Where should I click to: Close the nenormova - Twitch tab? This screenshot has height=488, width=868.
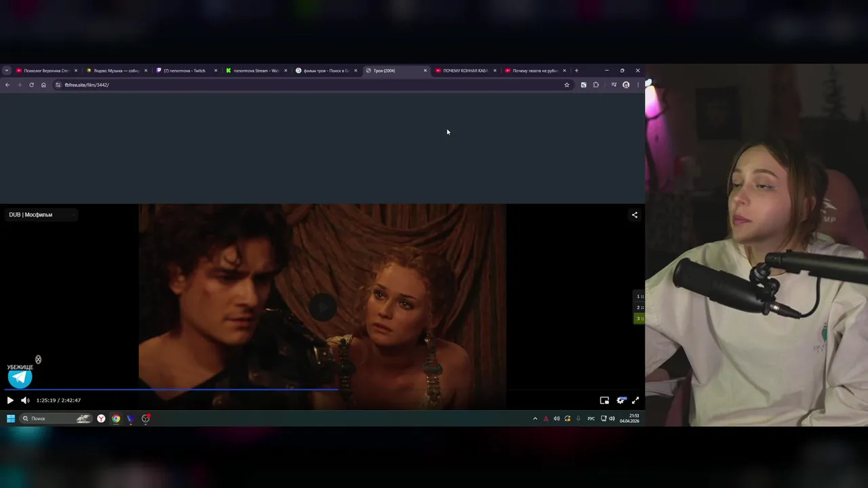216,70
